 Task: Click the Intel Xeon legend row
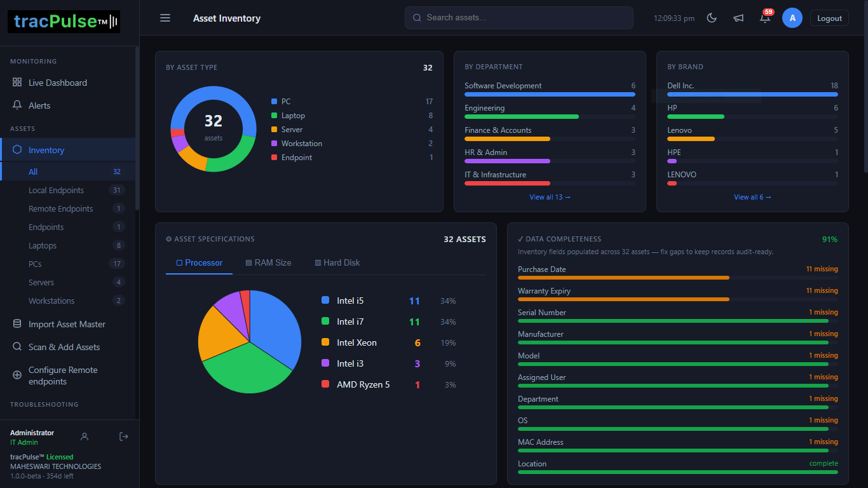pos(389,342)
